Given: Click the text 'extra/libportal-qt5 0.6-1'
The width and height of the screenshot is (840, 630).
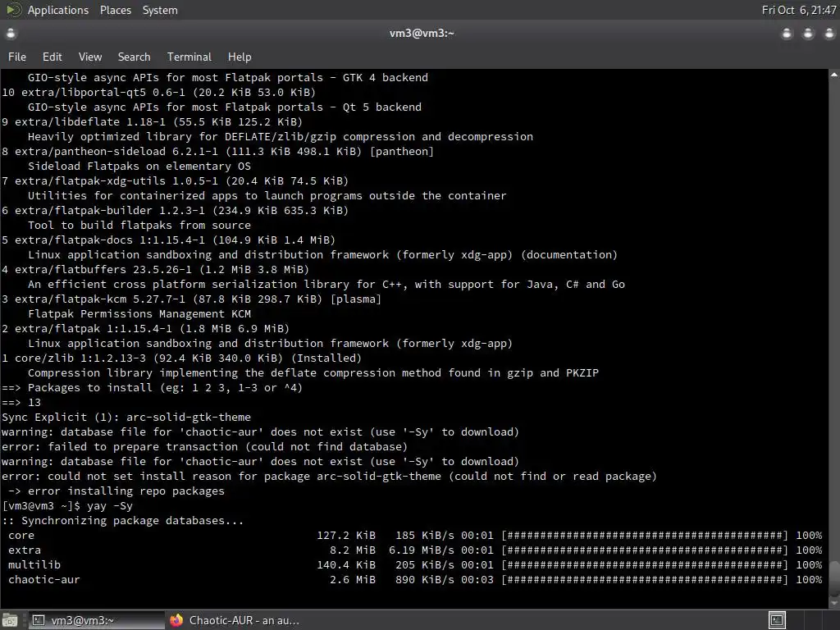Looking at the screenshot, I should pyautogui.click(x=103, y=92).
